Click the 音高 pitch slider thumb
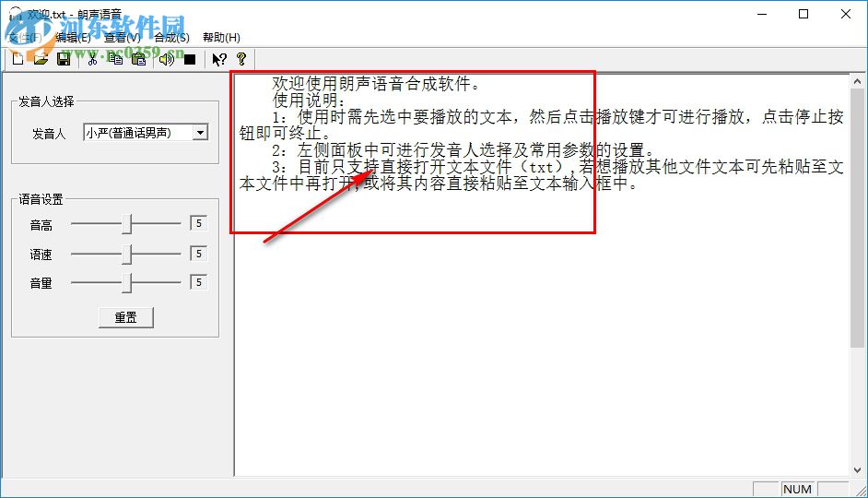868x498 pixels. tap(127, 224)
